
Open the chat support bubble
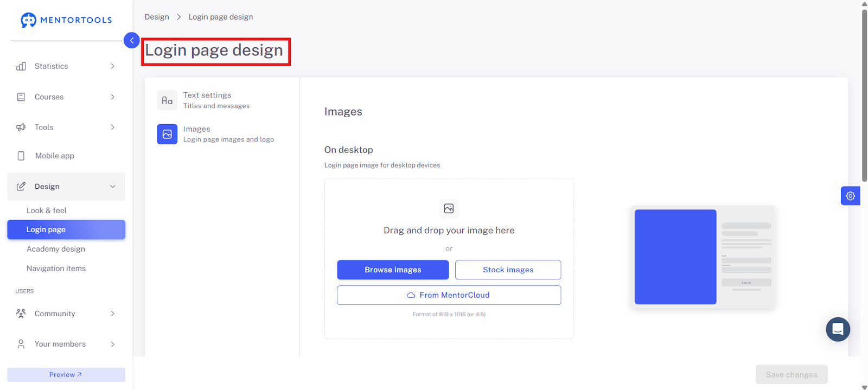click(838, 329)
